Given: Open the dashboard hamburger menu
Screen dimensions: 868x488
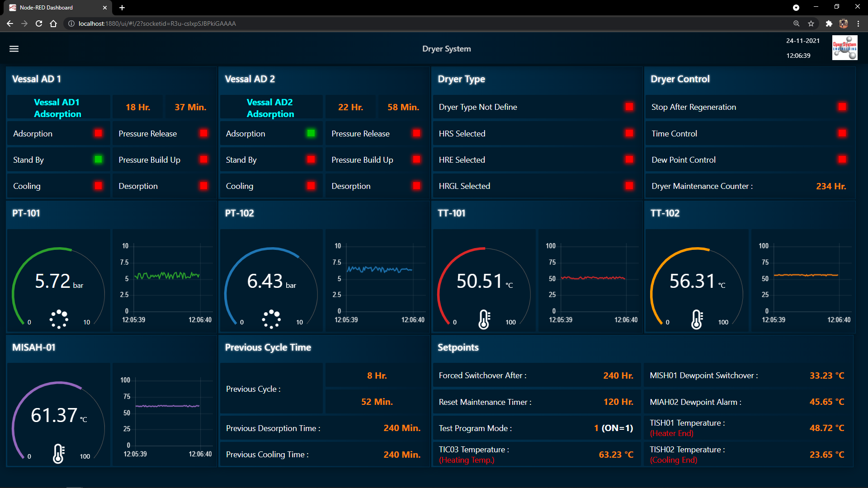Looking at the screenshot, I should point(14,49).
